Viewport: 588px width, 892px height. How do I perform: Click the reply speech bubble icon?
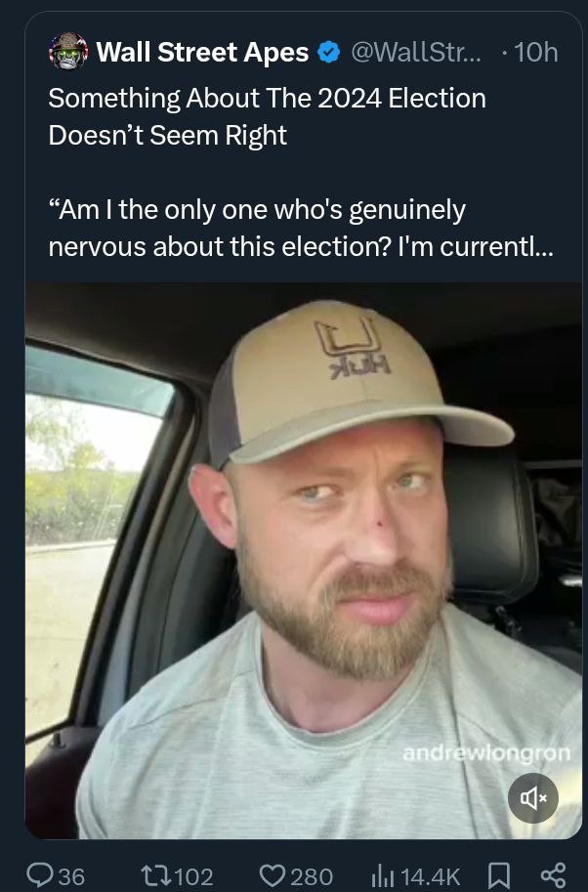pos(39,875)
